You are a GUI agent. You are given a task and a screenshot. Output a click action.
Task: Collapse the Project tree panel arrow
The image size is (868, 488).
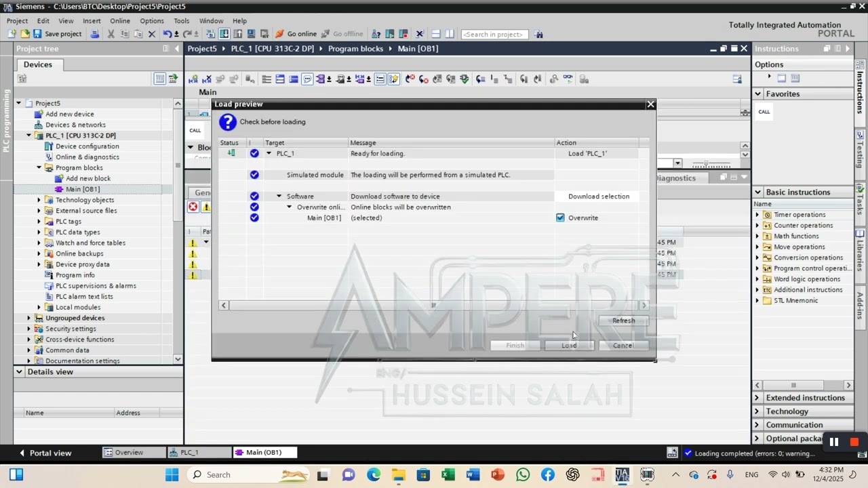177,49
